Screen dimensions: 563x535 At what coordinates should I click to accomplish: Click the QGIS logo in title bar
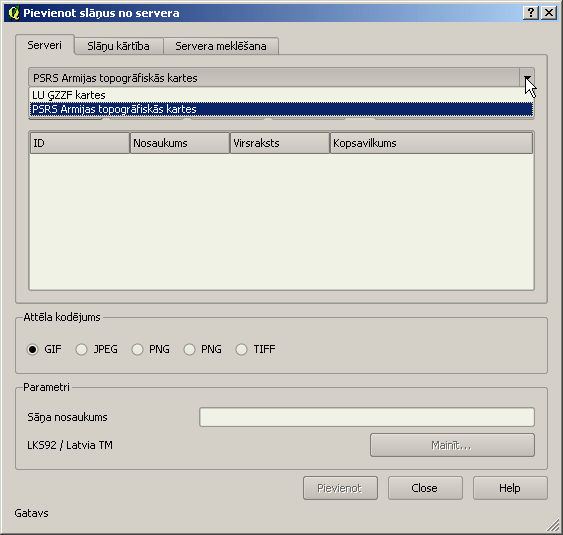pos(14,13)
